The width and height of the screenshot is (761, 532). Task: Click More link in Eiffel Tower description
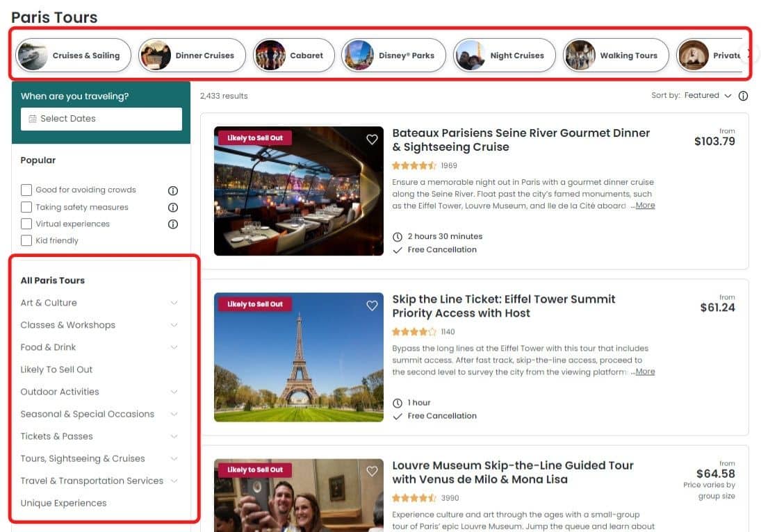pos(645,372)
